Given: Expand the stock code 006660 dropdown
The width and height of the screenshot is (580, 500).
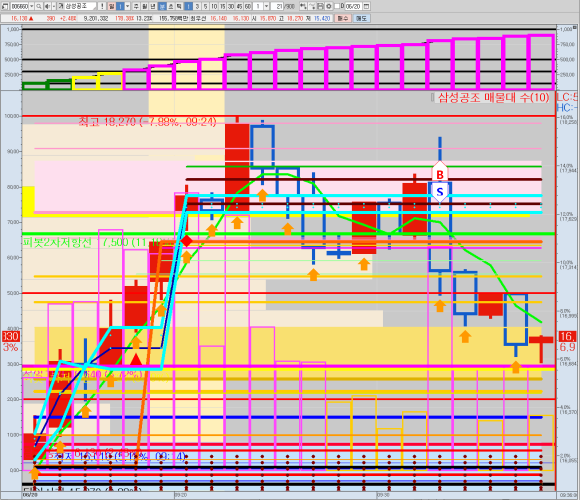Looking at the screenshot, I should click(x=32, y=6).
